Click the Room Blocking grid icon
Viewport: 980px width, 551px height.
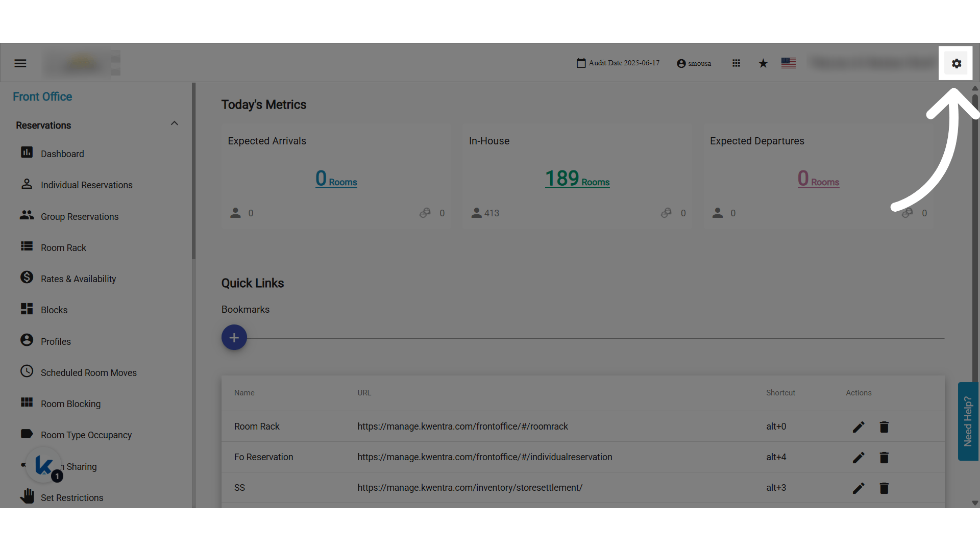(x=27, y=402)
